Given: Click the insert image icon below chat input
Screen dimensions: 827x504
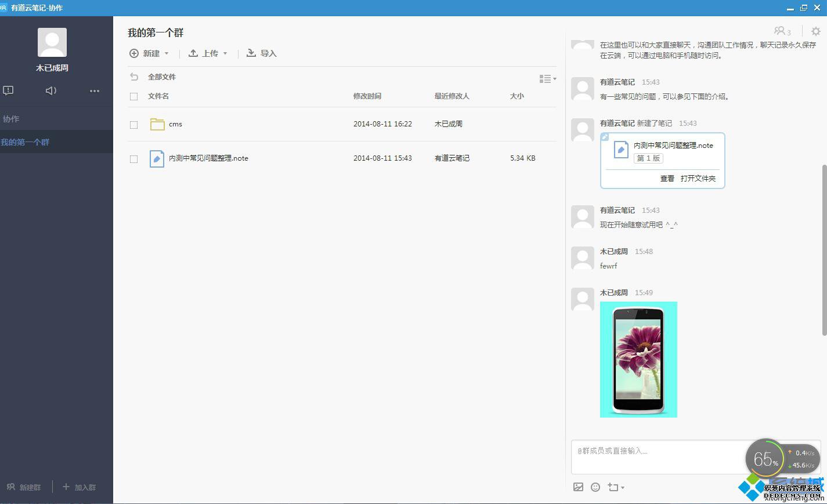Looking at the screenshot, I should (x=578, y=487).
